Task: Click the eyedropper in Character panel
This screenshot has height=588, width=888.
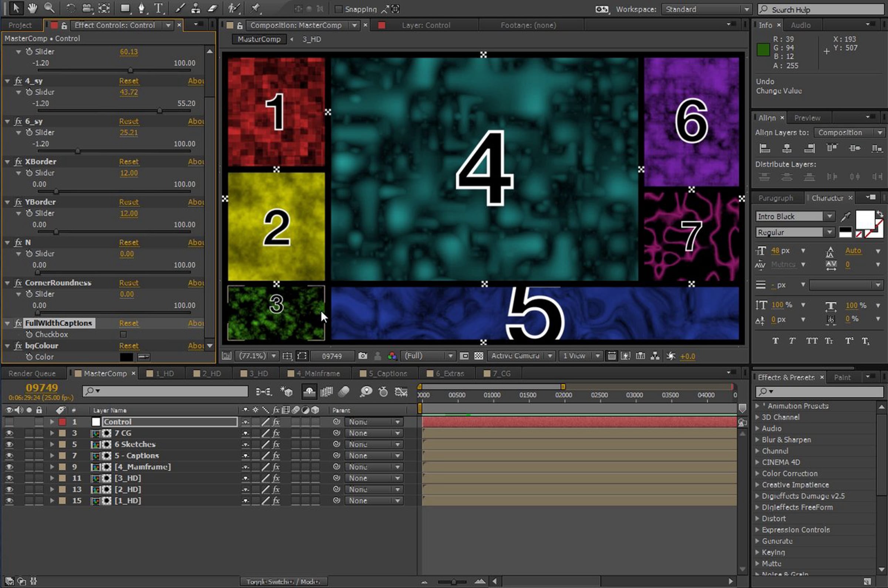Action: click(845, 216)
